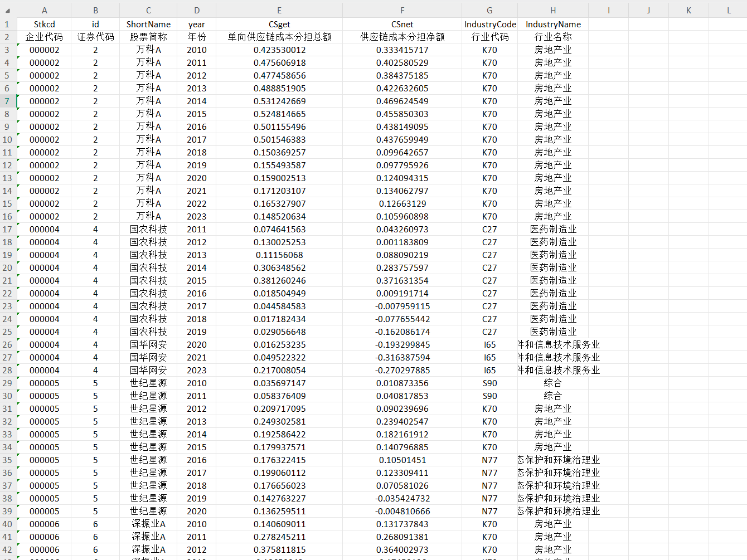Screen dimensions: 747x560
Task: Select column E header
Action: click(279, 11)
